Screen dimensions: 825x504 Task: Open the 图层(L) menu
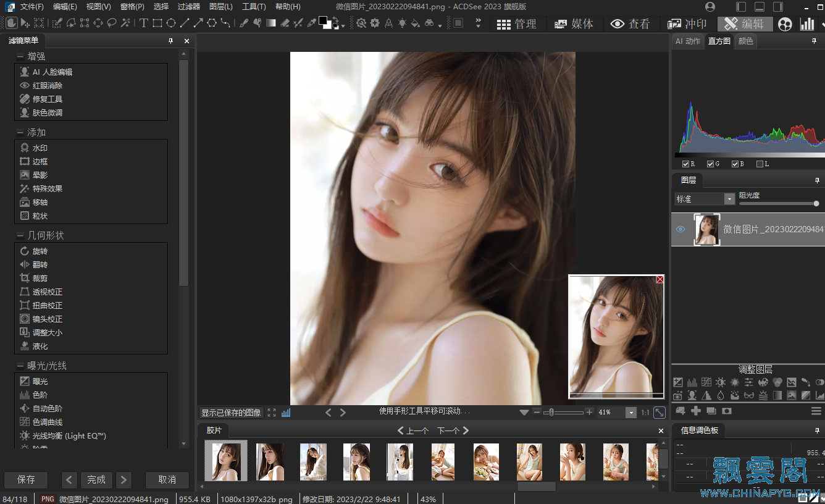221,6
